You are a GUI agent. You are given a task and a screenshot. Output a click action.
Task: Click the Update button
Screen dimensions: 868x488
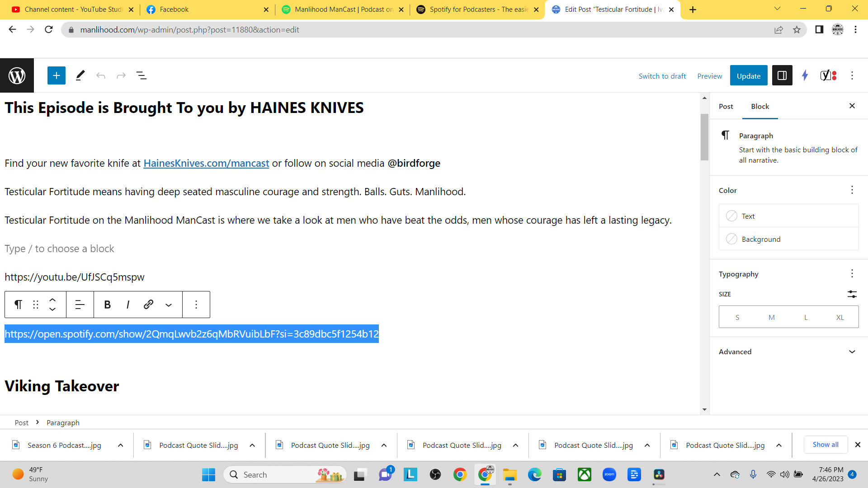749,75
